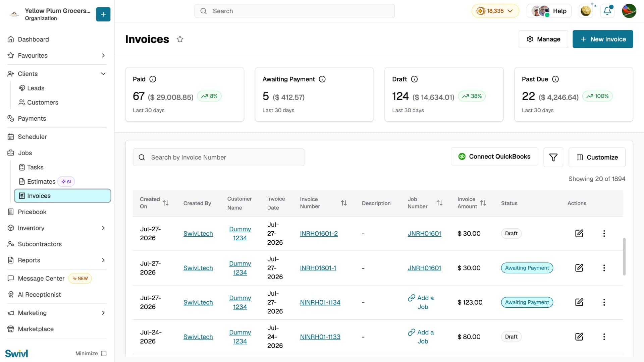Screen dimensions: 644x362
Task: Click the New Invoice button
Action: click(x=603, y=39)
